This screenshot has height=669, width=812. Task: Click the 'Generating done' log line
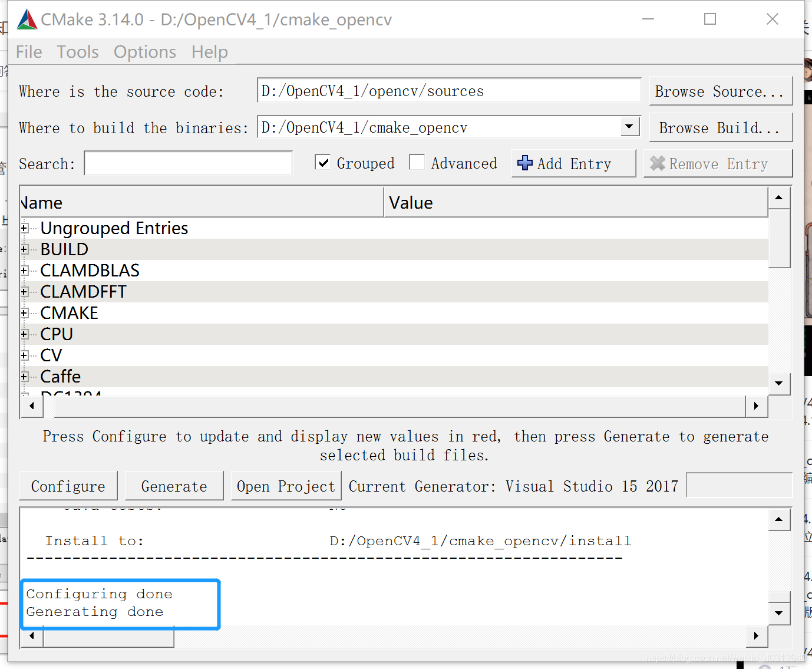94,612
